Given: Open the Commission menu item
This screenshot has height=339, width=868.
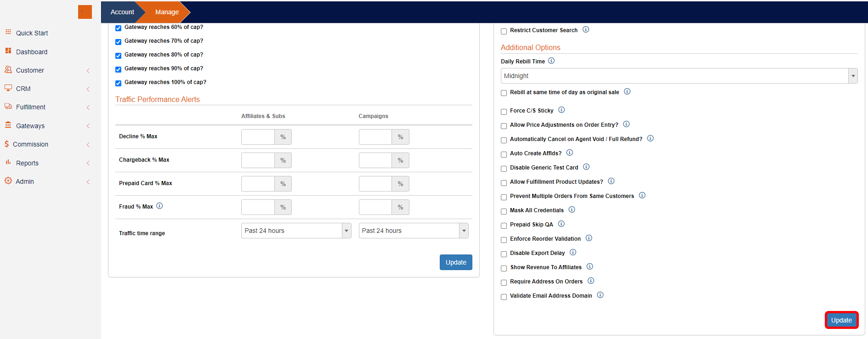Looking at the screenshot, I should click(x=30, y=144).
